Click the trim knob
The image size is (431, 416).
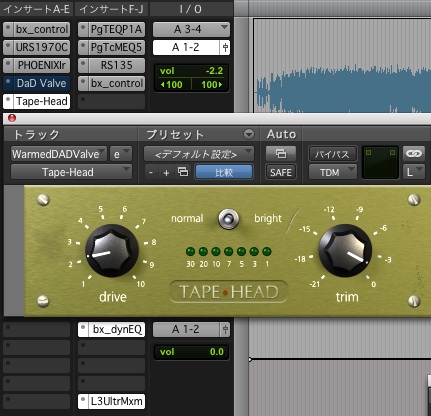tap(345, 251)
